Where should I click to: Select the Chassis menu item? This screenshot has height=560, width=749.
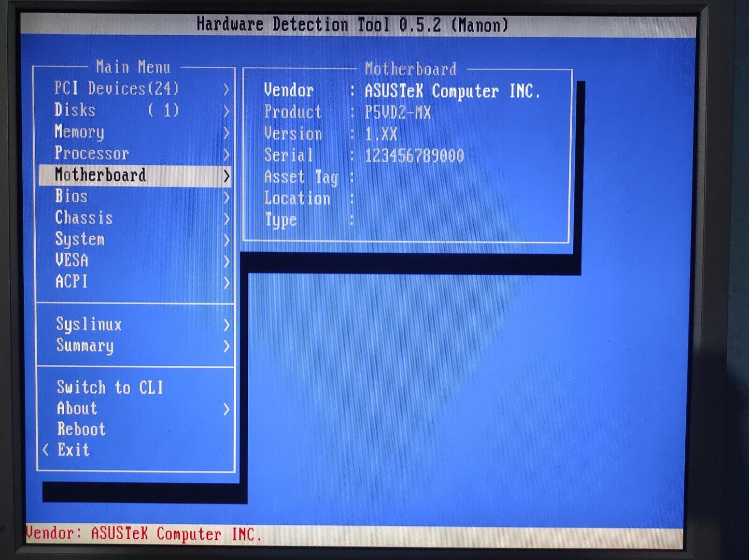84,218
